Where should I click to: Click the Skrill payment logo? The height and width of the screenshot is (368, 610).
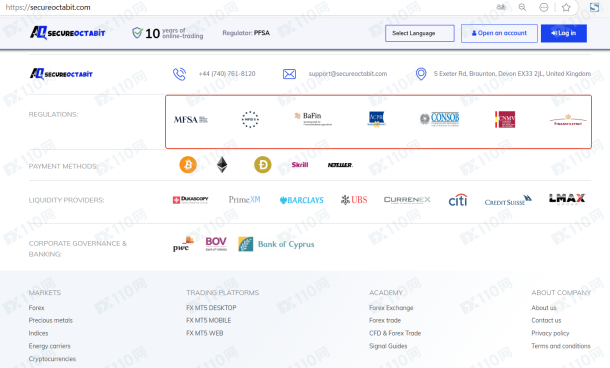pyautogui.click(x=300, y=165)
